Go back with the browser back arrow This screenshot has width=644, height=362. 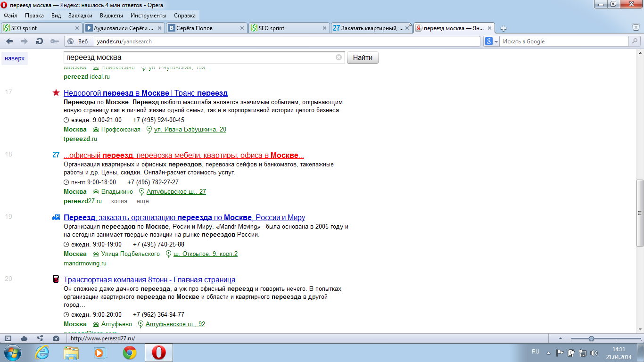click(9, 41)
